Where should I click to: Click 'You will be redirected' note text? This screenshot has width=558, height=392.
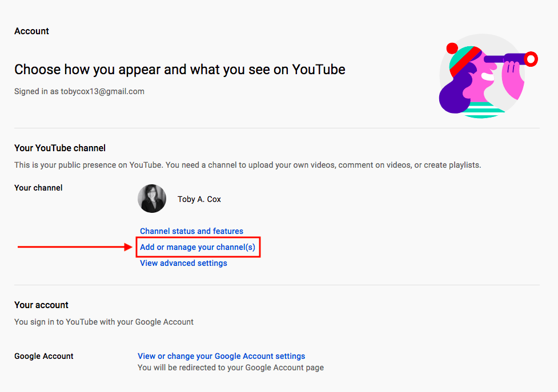point(231,367)
